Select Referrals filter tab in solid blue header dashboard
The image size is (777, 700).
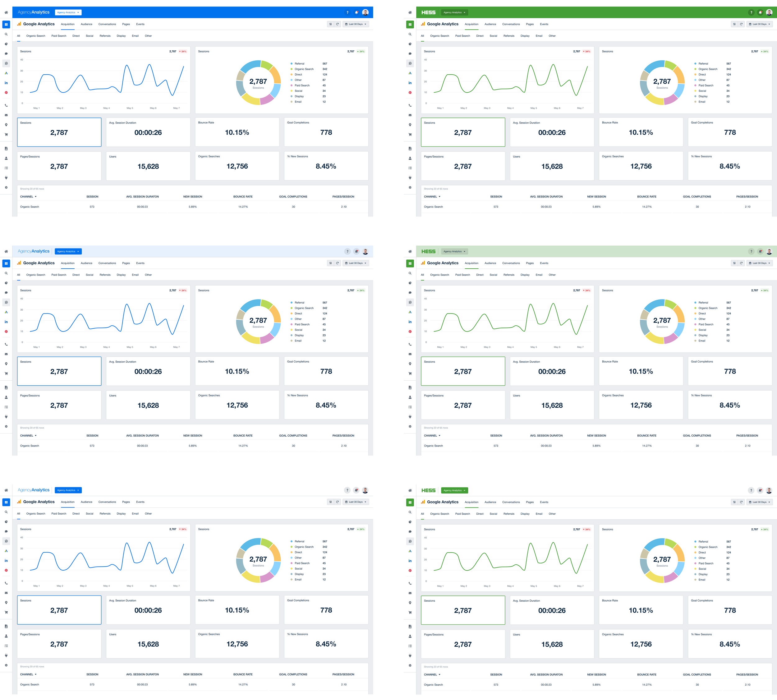coord(105,36)
